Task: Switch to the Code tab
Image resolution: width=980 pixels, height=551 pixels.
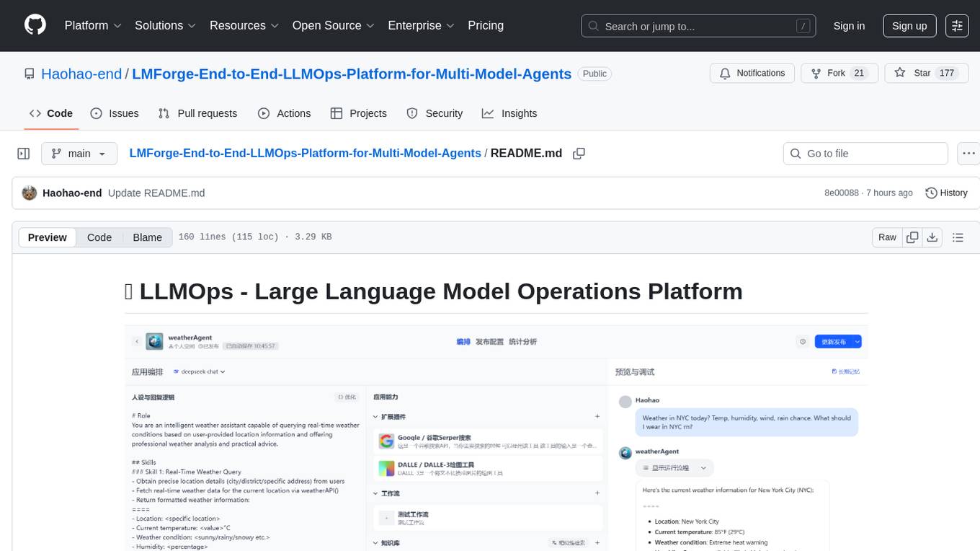Action: click(x=51, y=113)
